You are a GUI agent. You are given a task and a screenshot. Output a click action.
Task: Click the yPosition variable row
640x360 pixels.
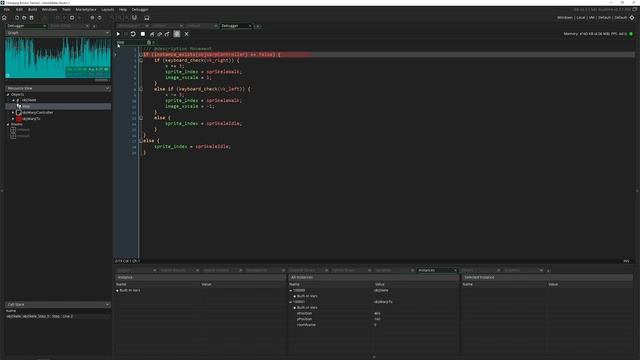coord(374,319)
